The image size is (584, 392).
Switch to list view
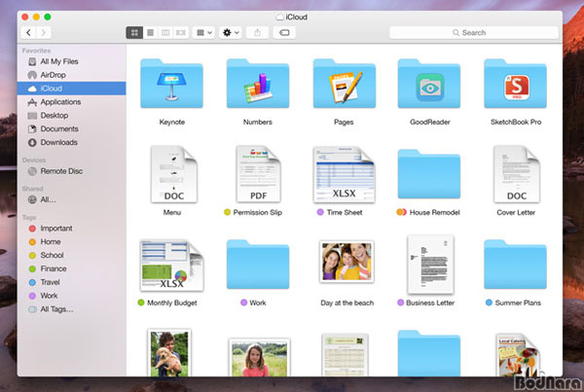point(150,33)
